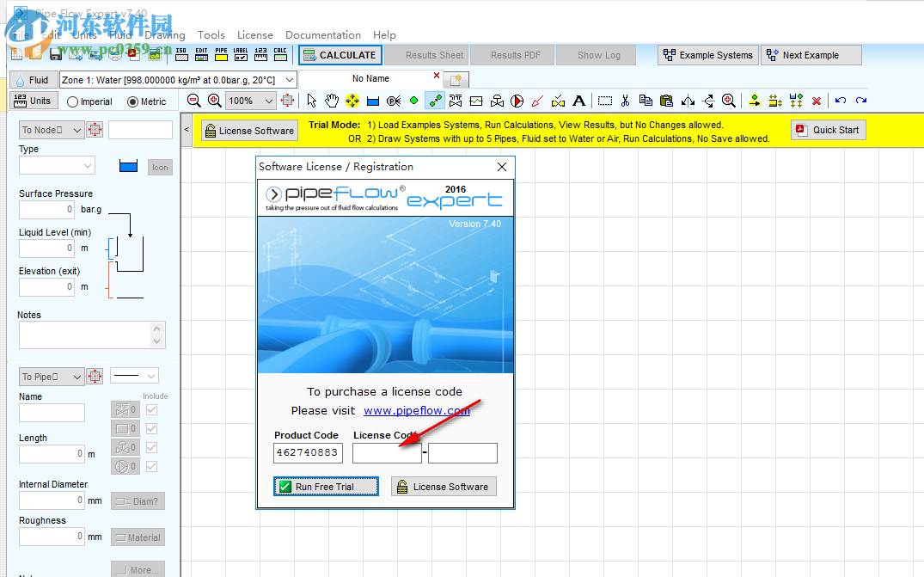The height and width of the screenshot is (577, 924).
Task: Click the scissors cut icon
Action: 626,101
